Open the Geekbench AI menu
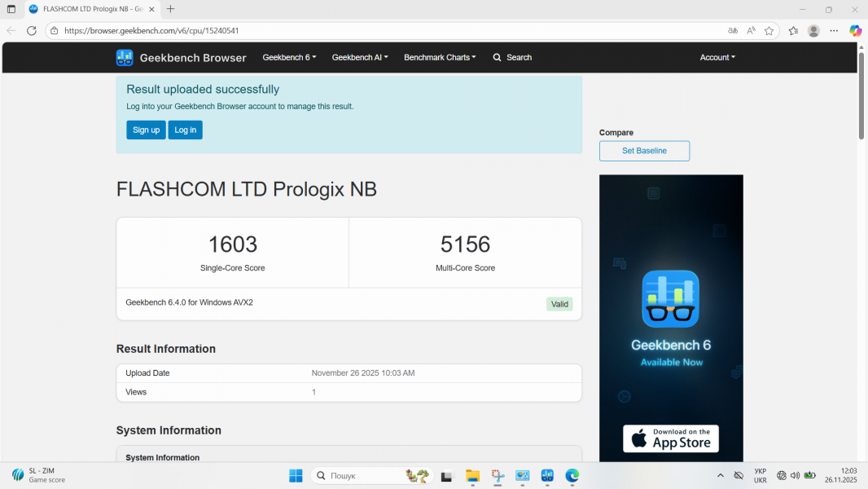Viewport: 868px width, 489px height. click(359, 57)
